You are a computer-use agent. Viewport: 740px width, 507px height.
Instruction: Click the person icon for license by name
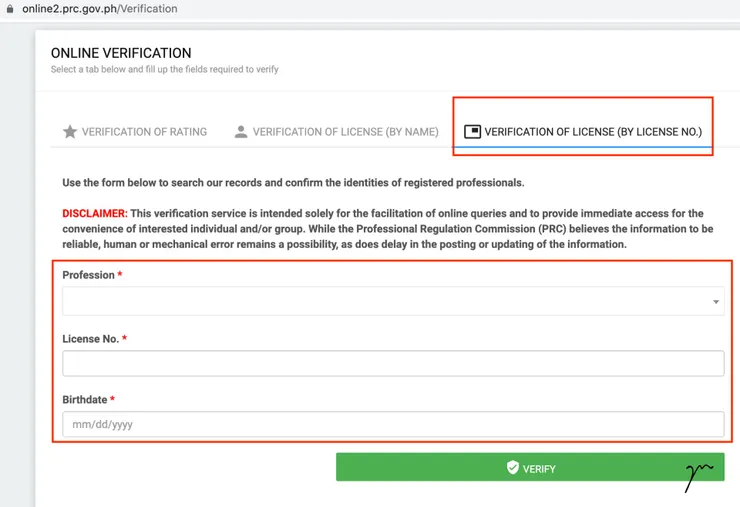click(x=241, y=132)
